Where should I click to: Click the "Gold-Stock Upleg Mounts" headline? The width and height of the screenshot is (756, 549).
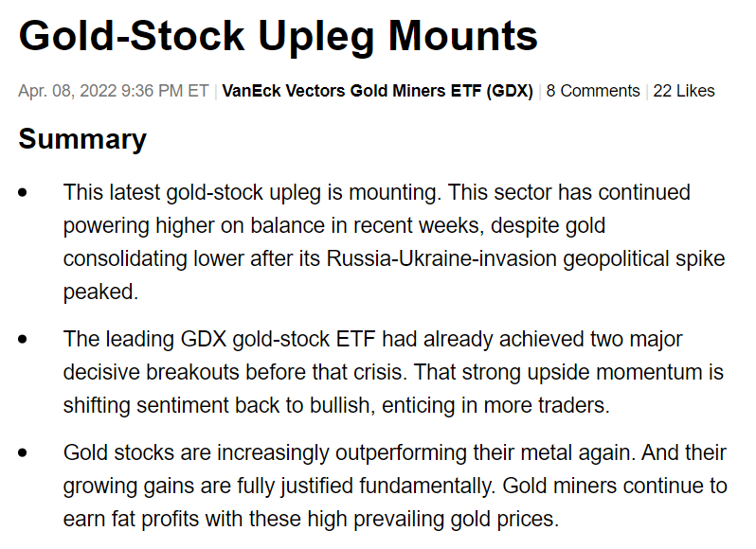tap(279, 38)
